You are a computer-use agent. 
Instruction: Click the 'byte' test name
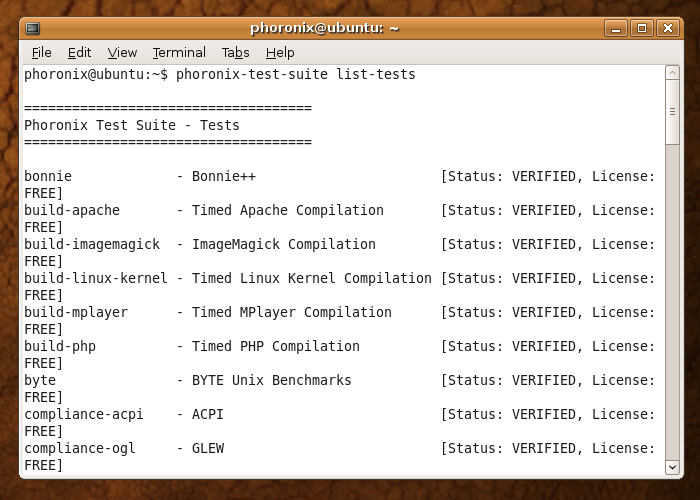(40, 380)
